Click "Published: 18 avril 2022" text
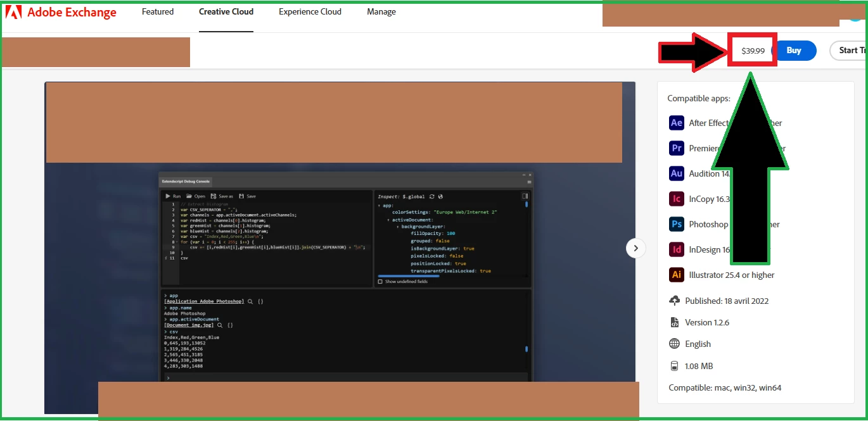The image size is (868, 421). tap(727, 301)
